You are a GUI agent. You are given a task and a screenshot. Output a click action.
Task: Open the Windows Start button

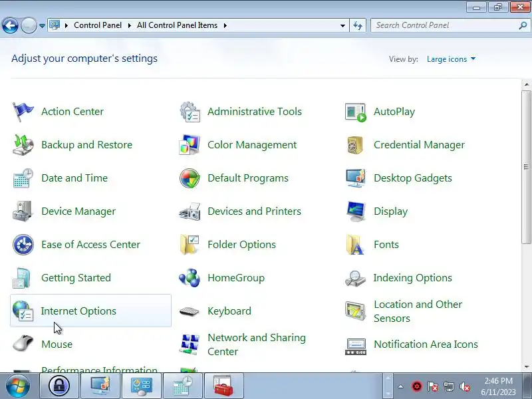(18, 386)
